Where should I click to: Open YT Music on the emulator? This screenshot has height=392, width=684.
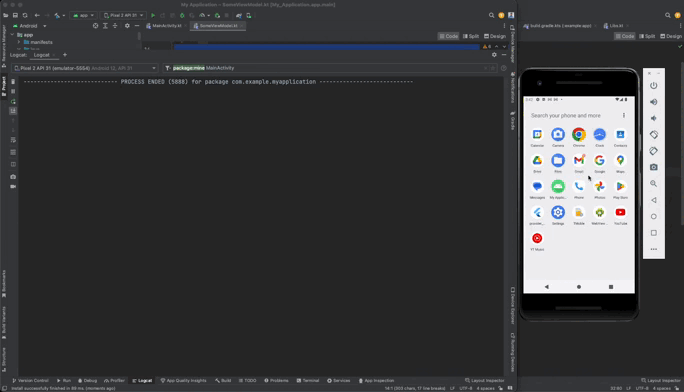coord(537,238)
